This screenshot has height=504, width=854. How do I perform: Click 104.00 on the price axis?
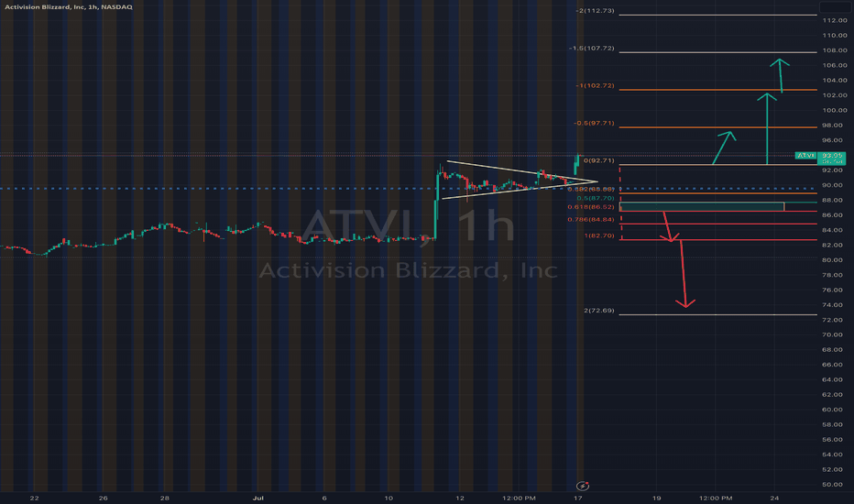[x=835, y=81]
